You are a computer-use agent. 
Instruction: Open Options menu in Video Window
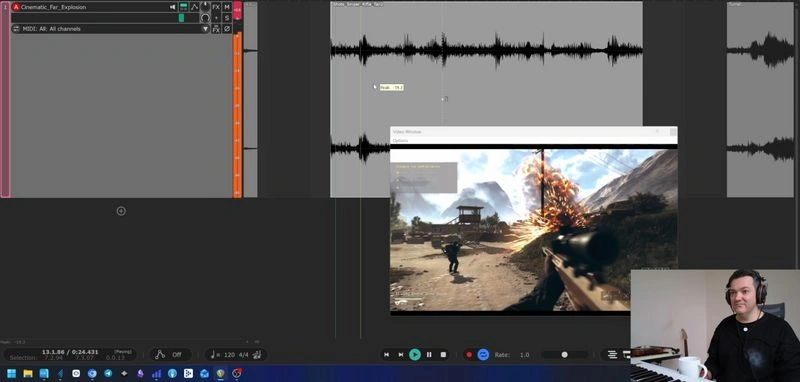click(401, 140)
